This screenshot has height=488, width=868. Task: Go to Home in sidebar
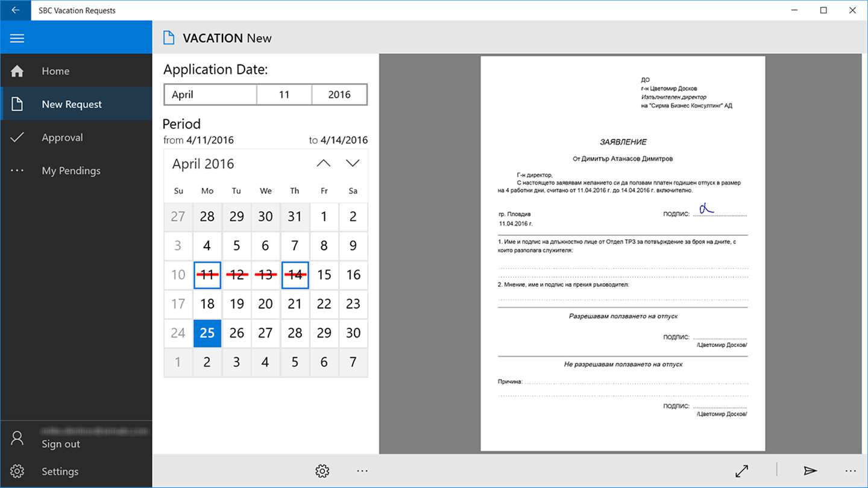point(76,71)
